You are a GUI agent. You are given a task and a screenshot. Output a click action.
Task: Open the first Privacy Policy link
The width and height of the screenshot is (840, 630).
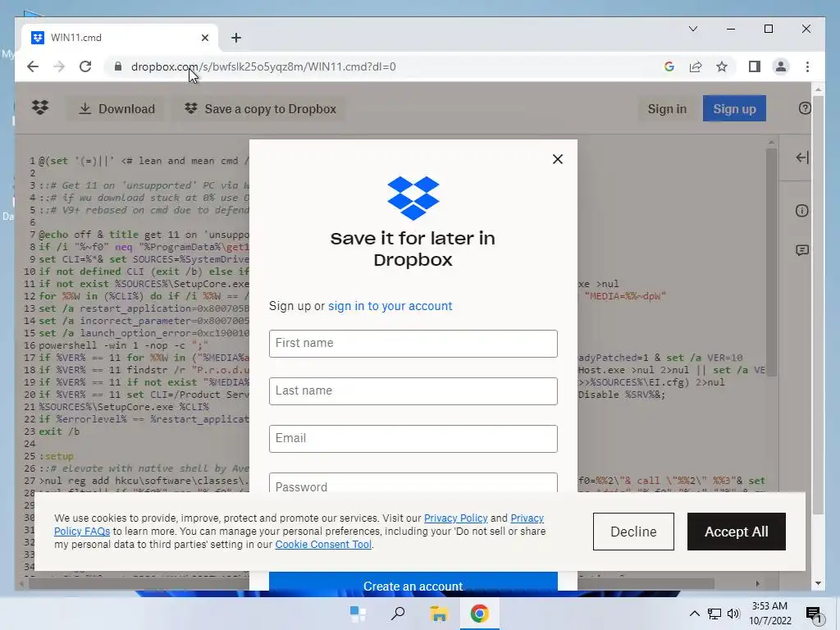coord(456,518)
